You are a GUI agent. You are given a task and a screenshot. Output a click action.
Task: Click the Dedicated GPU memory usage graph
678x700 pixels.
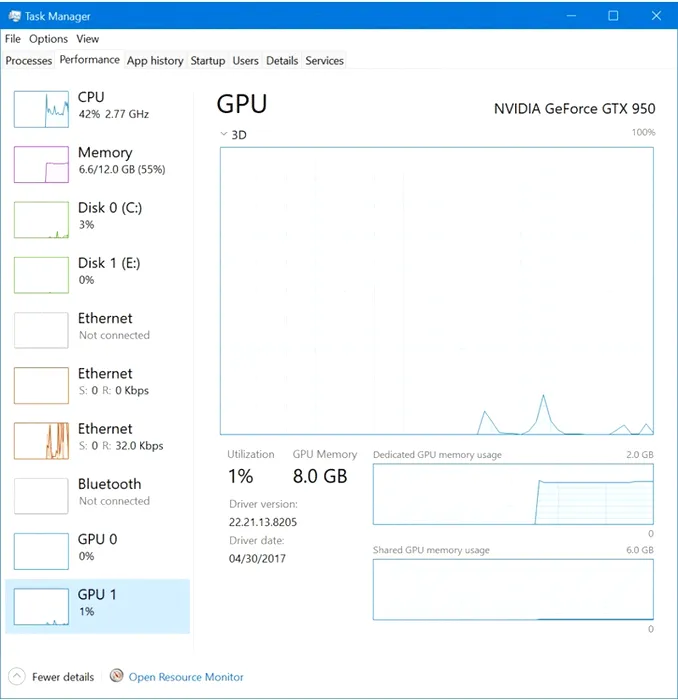click(x=512, y=494)
